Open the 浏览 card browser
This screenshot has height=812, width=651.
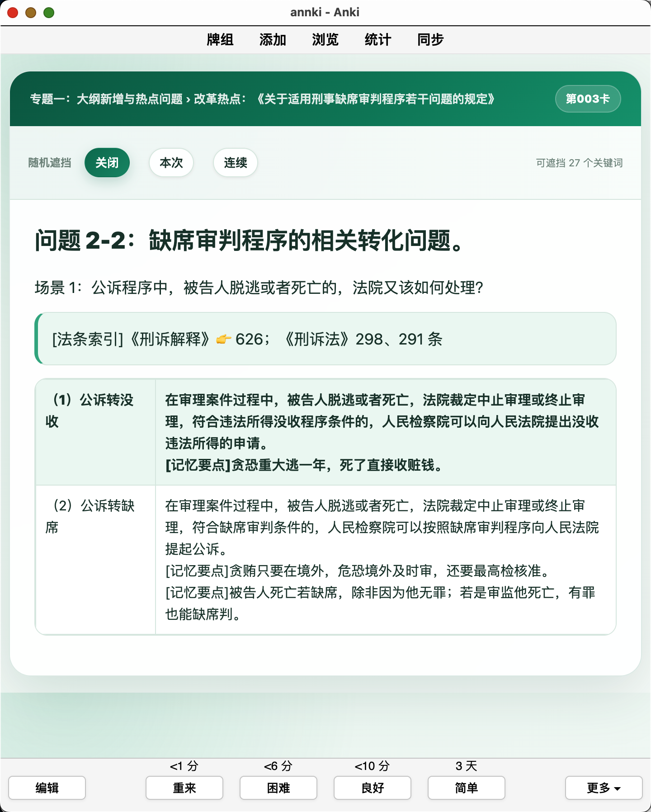pyautogui.click(x=325, y=40)
